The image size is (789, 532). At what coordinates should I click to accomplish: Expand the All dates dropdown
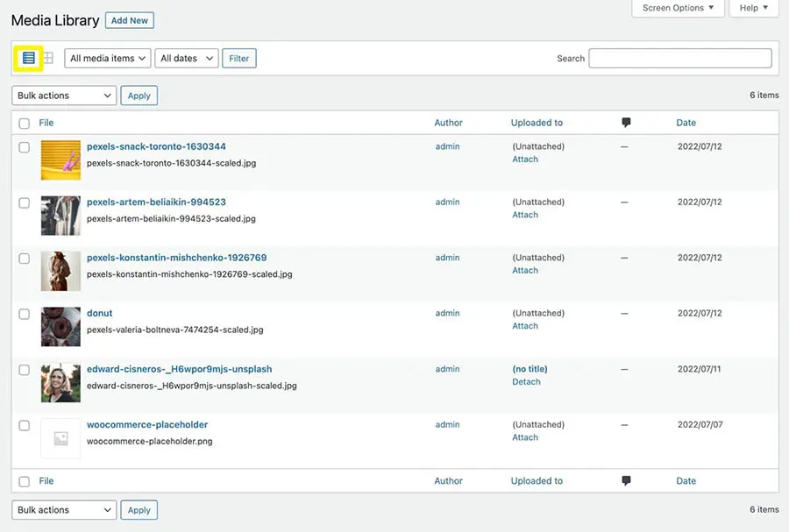click(x=187, y=59)
